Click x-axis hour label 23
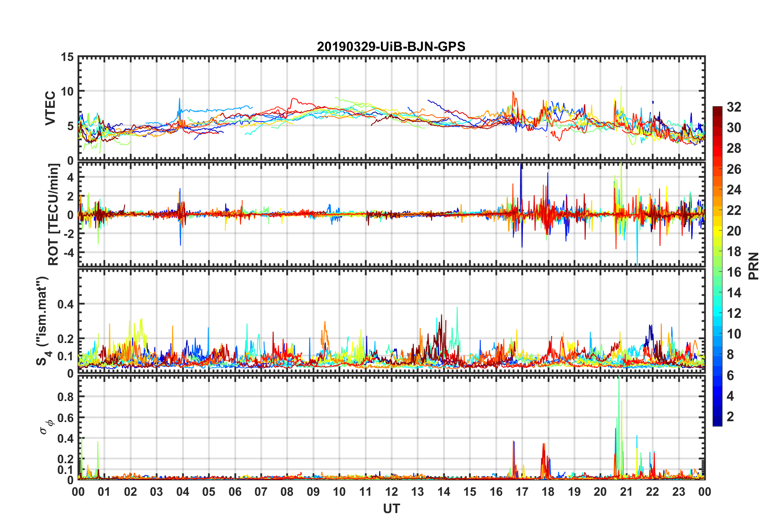This screenshot has width=783, height=532. (678, 492)
